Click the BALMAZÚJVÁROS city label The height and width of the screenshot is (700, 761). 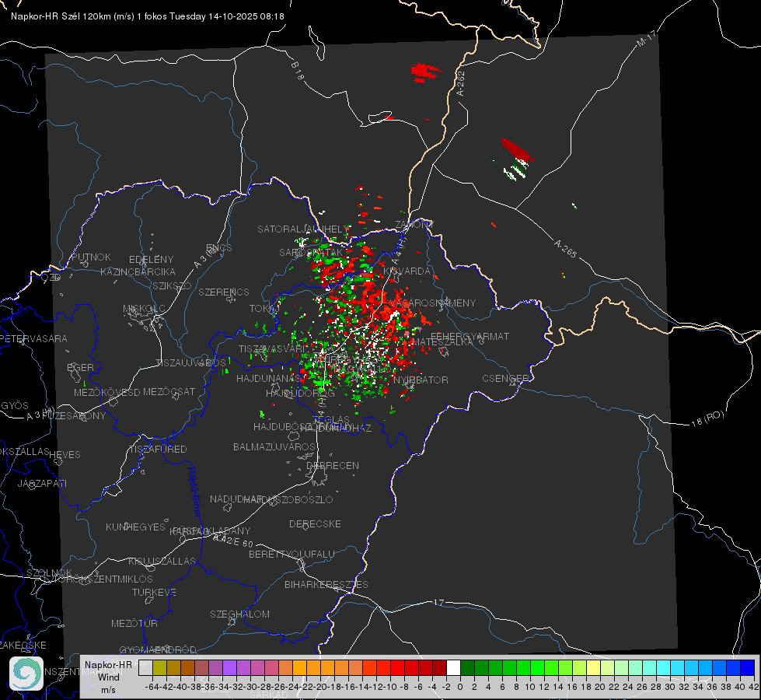click(x=274, y=446)
